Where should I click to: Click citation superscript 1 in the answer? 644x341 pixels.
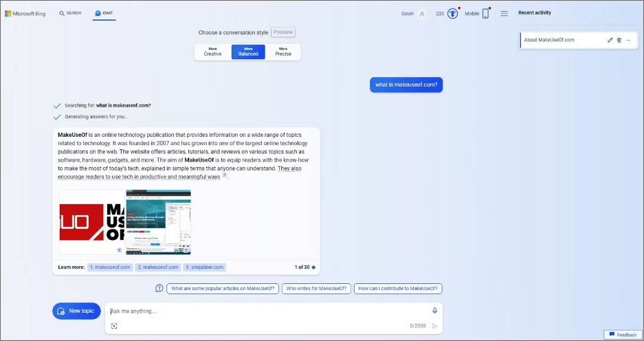pyautogui.click(x=225, y=175)
